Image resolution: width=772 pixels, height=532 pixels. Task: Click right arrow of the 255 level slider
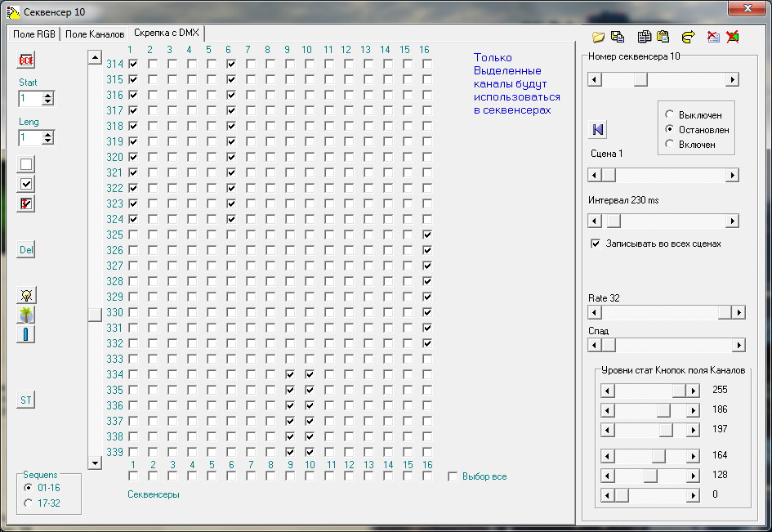point(694,391)
